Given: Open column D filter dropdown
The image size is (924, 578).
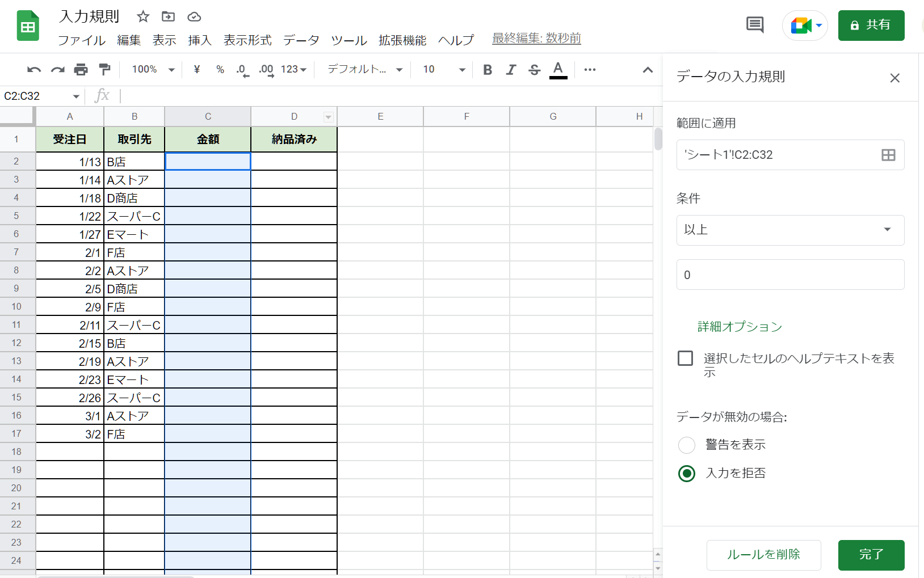Looking at the screenshot, I should point(327,116).
